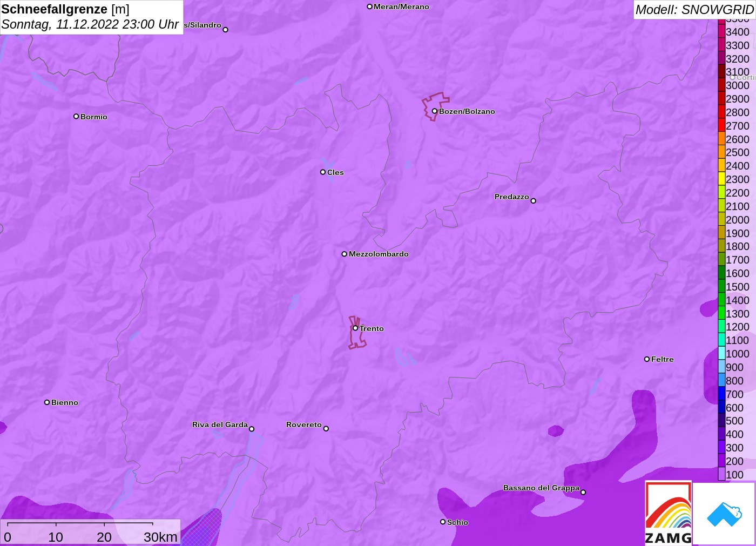The width and height of the screenshot is (756, 546).
Task: Click the 3400 m legend color swatch
Action: (721, 31)
